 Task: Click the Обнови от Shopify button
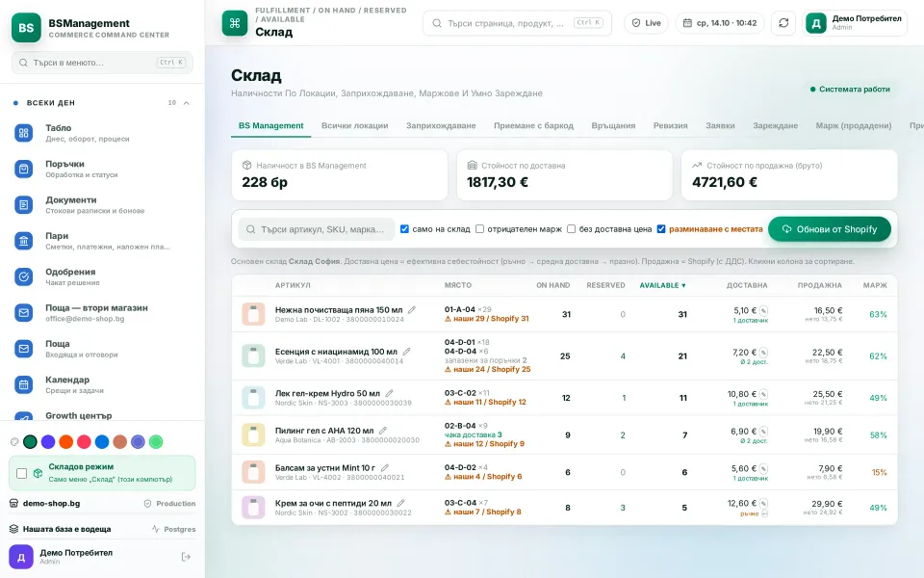(829, 229)
